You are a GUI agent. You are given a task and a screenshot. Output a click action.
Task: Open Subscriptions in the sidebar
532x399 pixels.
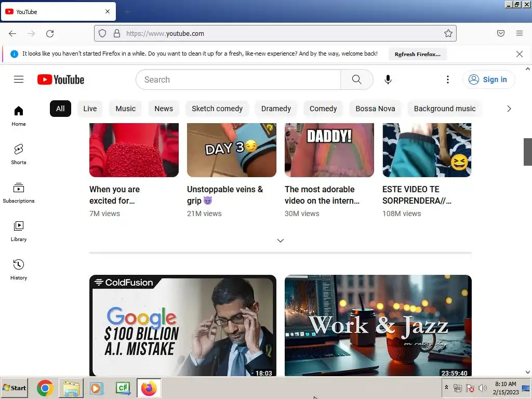pyautogui.click(x=19, y=193)
